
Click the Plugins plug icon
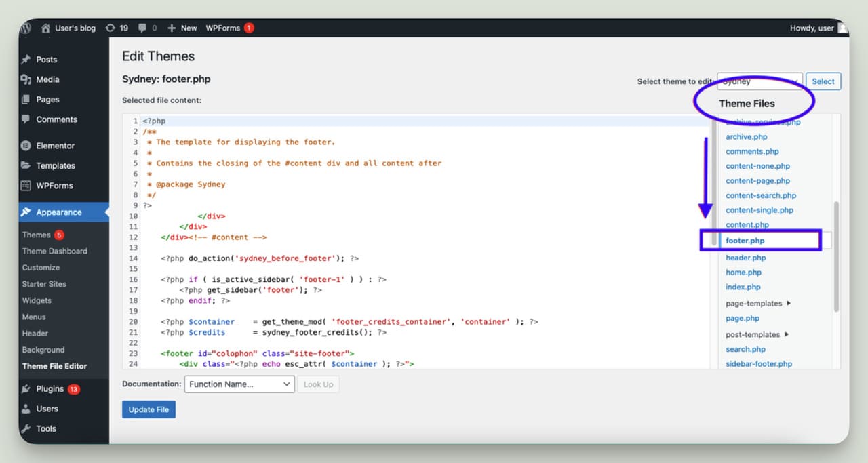pyautogui.click(x=26, y=389)
